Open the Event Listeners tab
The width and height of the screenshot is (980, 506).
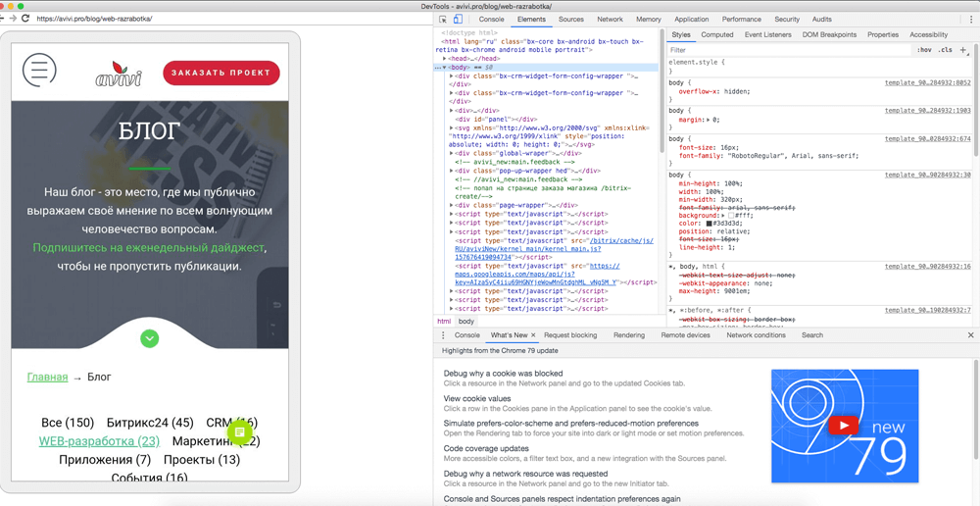pyautogui.click(x=768, y=35)
